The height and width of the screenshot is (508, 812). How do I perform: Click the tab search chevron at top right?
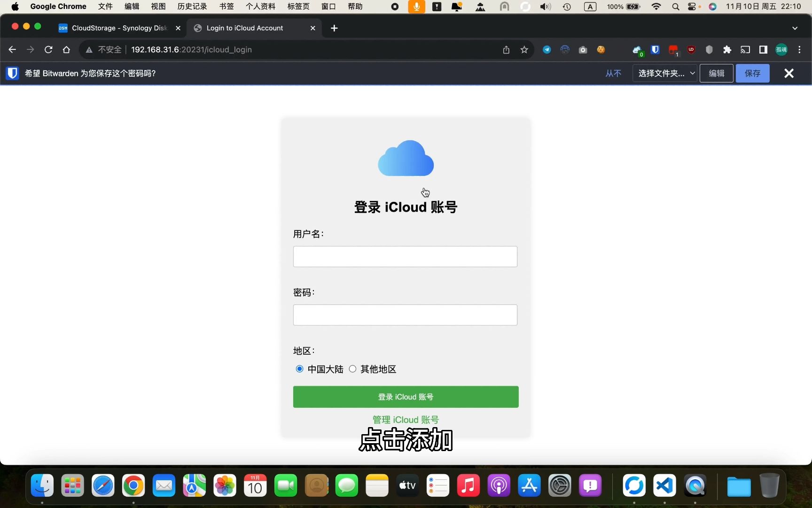tap(795, 28)
